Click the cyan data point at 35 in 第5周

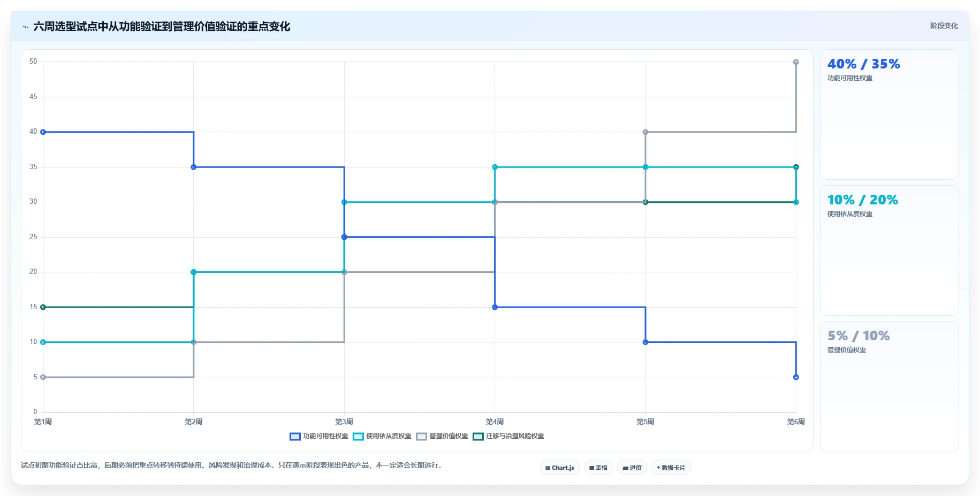(x=645, y=167)
